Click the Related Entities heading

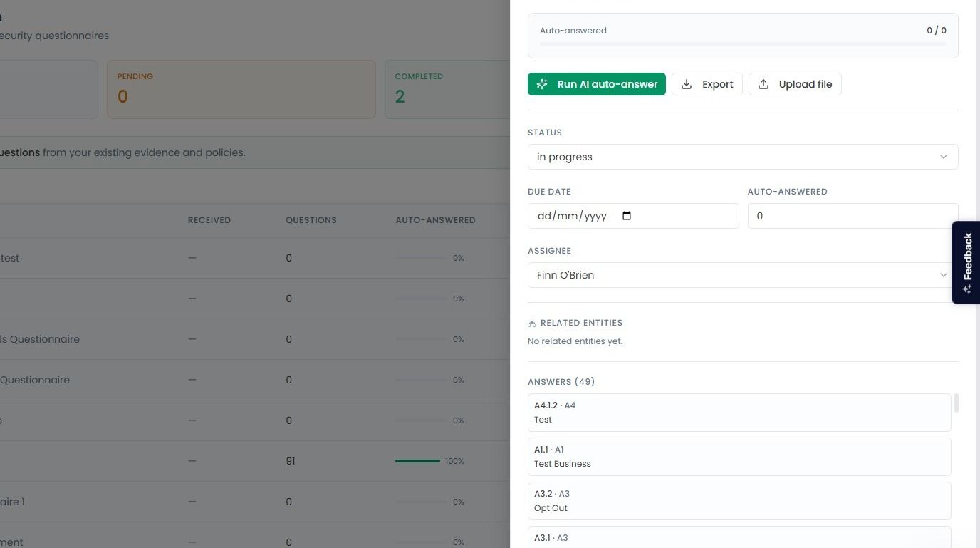pyautogui.click(x=581, y=323)
